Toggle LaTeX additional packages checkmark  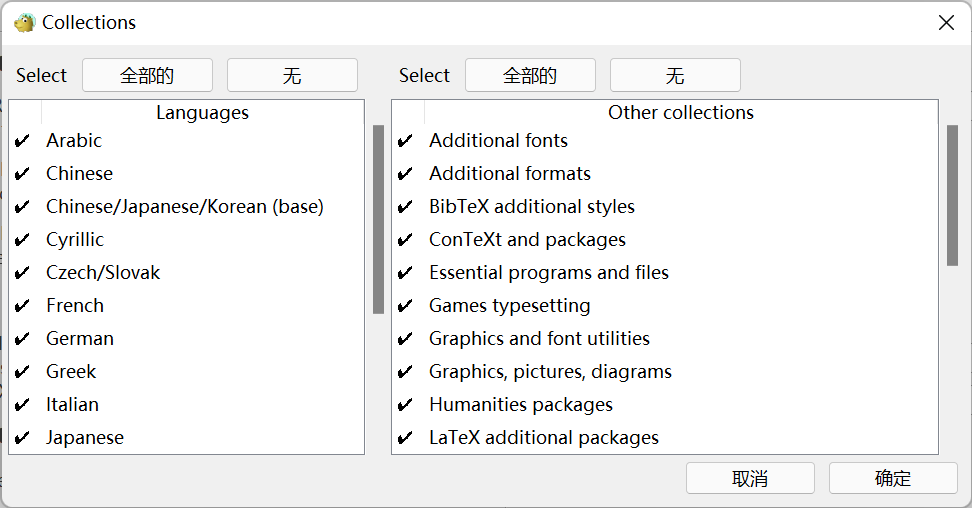pos(405,437)
